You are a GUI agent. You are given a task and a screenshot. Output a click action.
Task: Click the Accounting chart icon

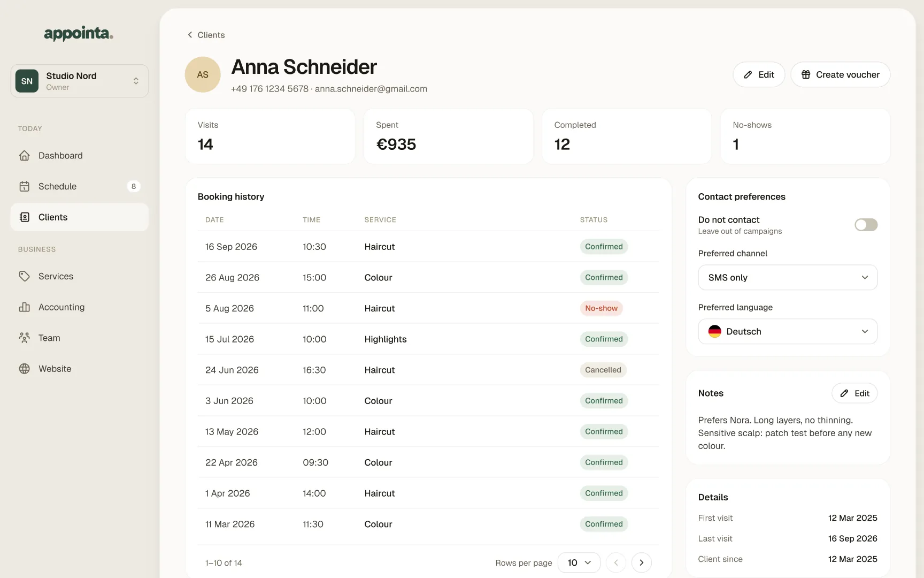click(25, 307)
